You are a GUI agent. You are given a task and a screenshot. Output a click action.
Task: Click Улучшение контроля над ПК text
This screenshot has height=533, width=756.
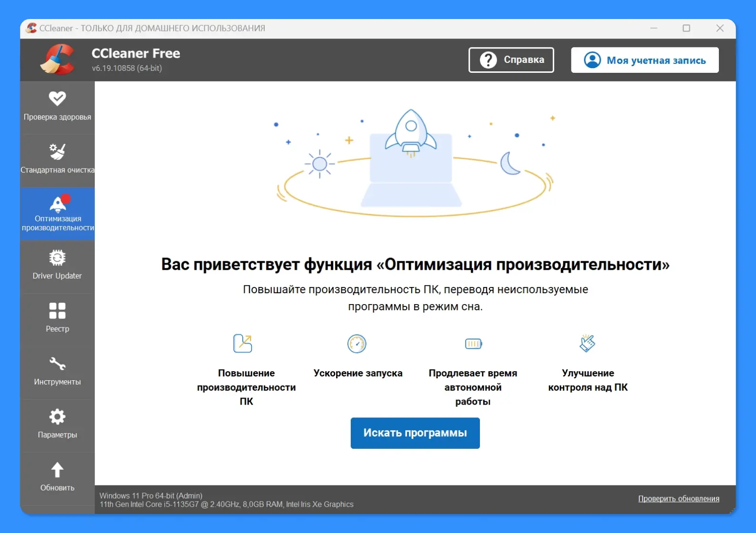tap(588, 380)
